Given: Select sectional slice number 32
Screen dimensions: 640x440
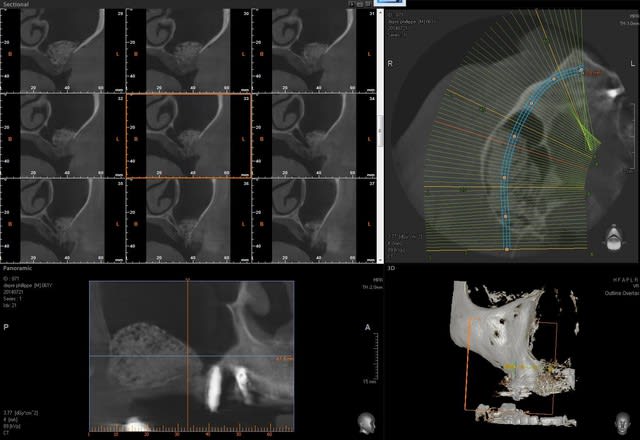Looking at the screenshot, I should (63, 136).
